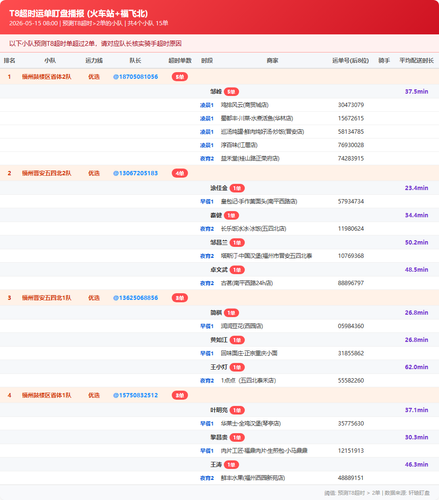Click waybill number 11980624
This screenshot has height=500, width=439.
click(x=351, y=229)
